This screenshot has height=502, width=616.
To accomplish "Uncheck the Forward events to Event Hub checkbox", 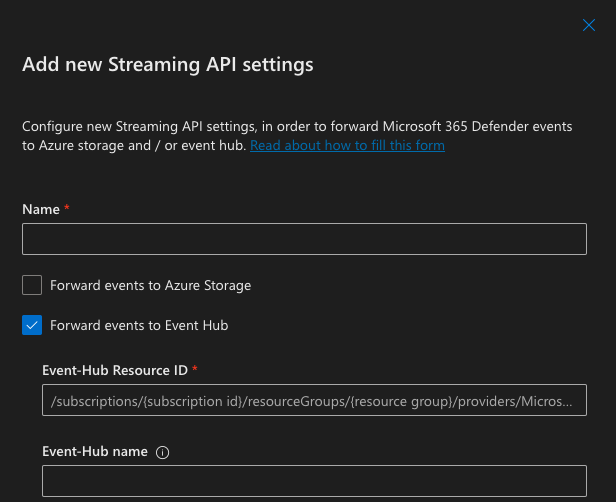I will 32,325.
